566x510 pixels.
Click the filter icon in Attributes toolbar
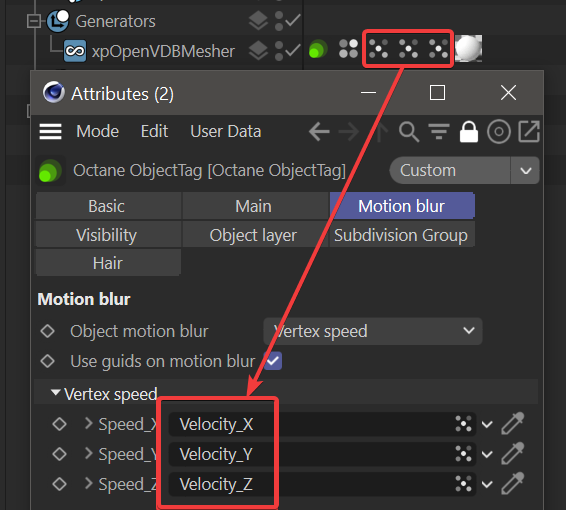point(439,132)
